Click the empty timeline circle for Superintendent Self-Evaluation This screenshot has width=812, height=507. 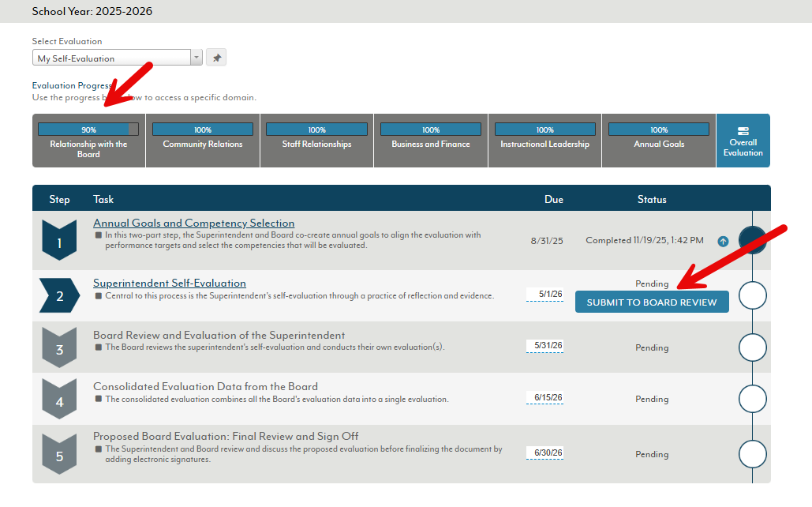[752, 296]
